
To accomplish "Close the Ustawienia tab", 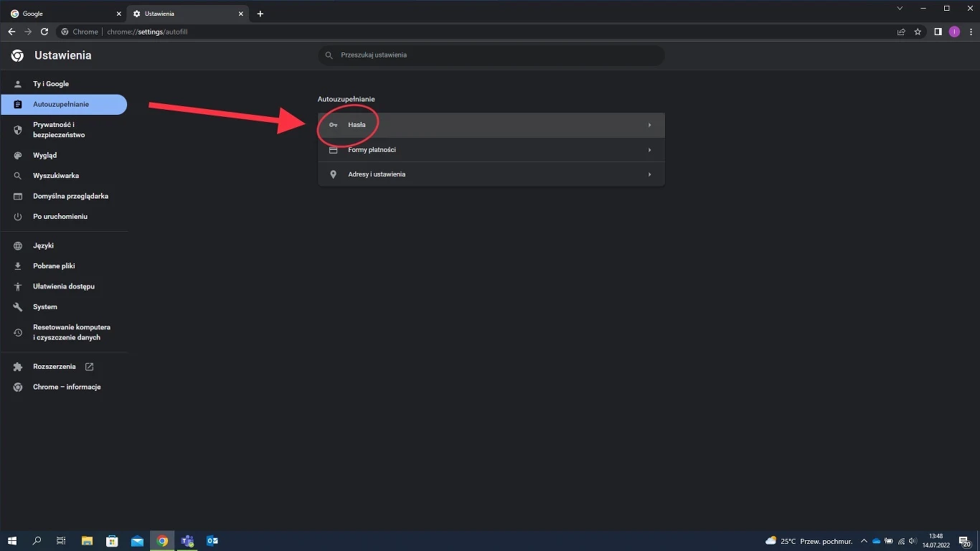I will (x=241, y=14).
